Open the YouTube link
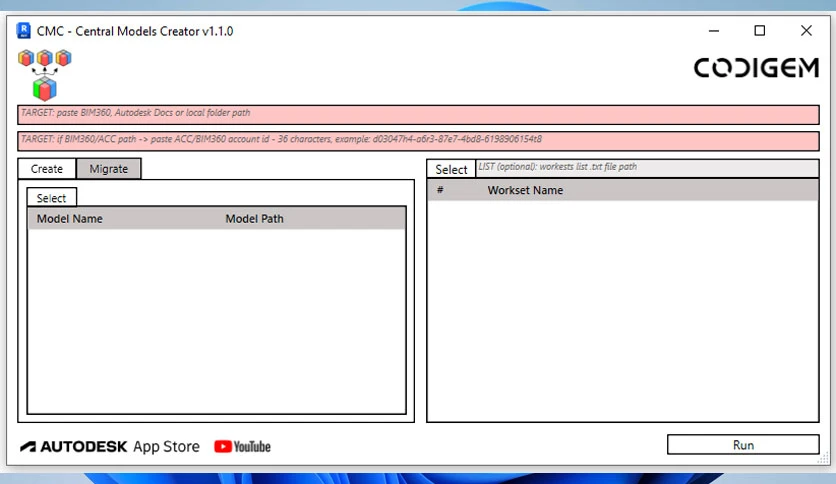Screen dimensions: 836x484 point(243,447)
